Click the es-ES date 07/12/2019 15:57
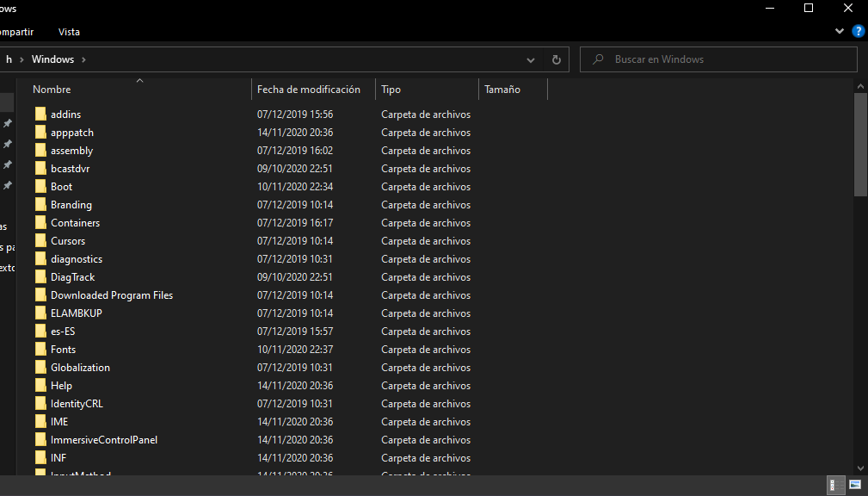 tap(295, 332)
